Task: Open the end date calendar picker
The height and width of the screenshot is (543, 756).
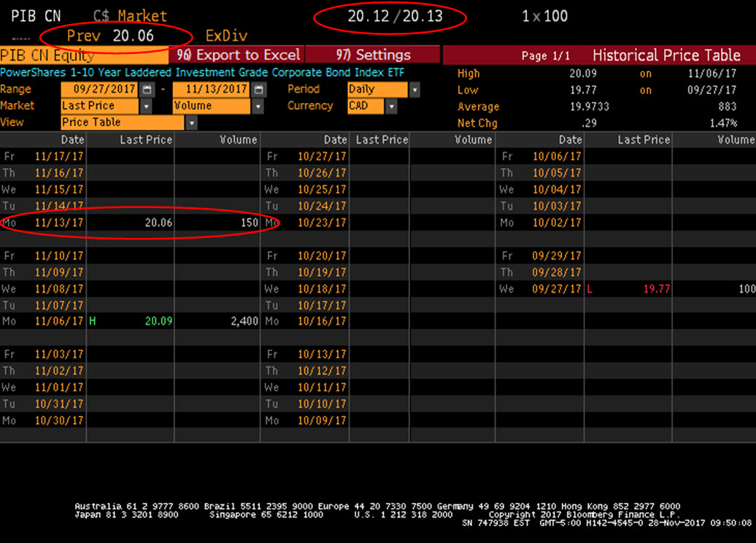Action: [x=260, y=89]
